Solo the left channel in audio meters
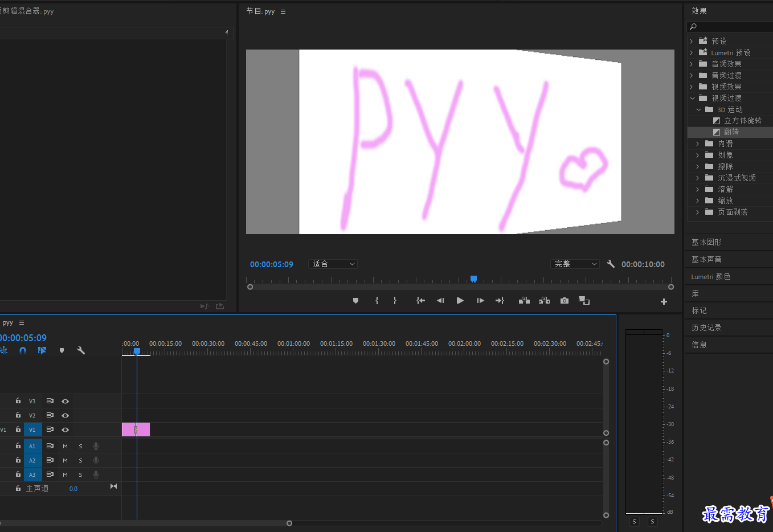773x532 pixels. click(634, 521)
